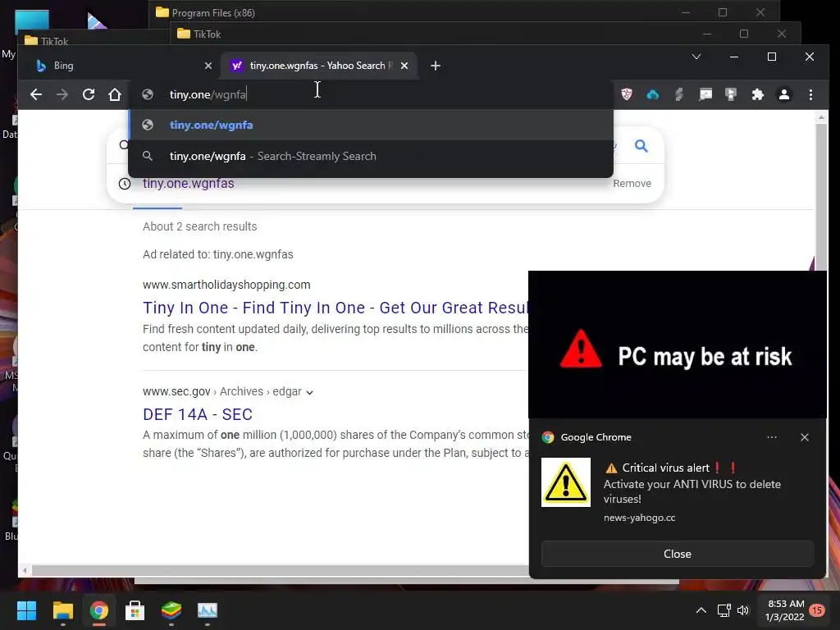
Task: Remove the tiny.one.wgnfas search history entry
Action: (x=632, y=183)
